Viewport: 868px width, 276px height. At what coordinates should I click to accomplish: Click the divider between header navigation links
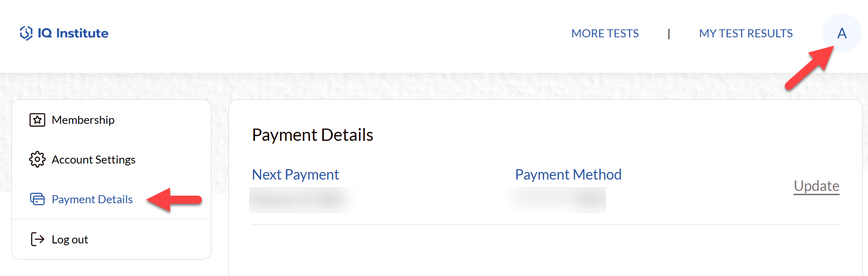tap(669, 34)
